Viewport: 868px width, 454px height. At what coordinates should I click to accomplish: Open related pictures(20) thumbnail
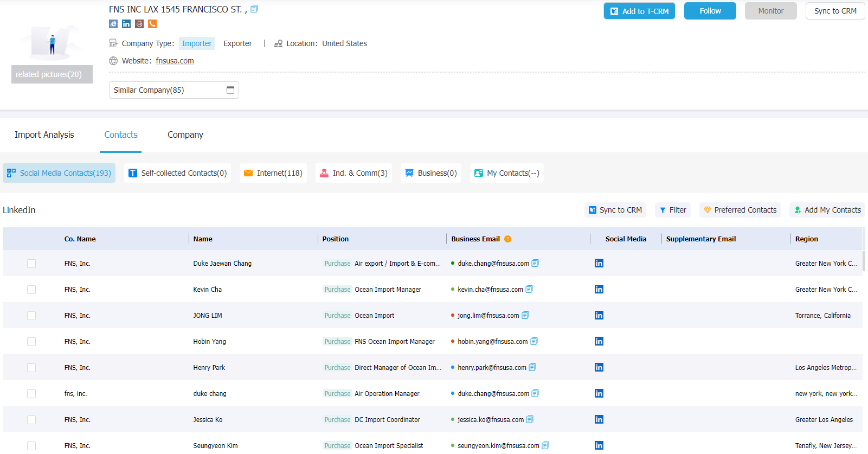point(52,74)
